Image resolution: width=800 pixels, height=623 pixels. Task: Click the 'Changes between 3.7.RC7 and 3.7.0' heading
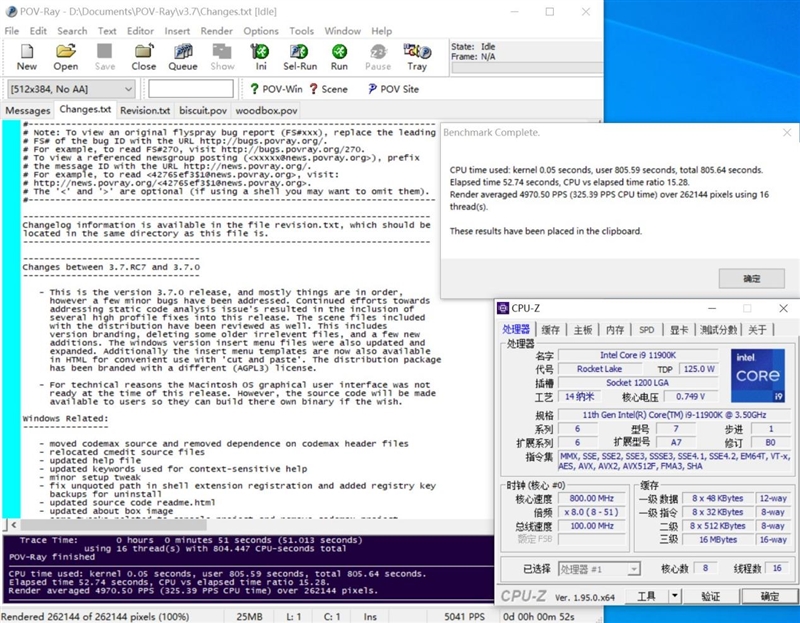pyautogui.click(x=111, y=267)
